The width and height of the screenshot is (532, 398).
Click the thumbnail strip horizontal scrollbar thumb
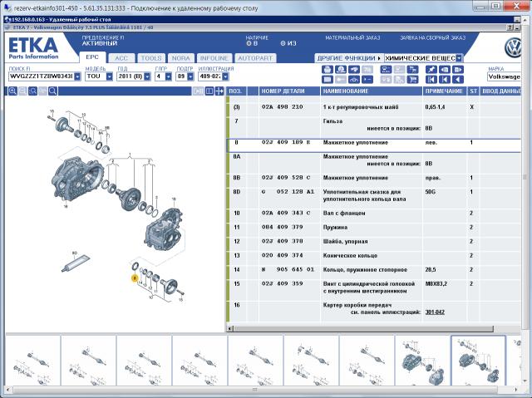(x=255, y=390)
